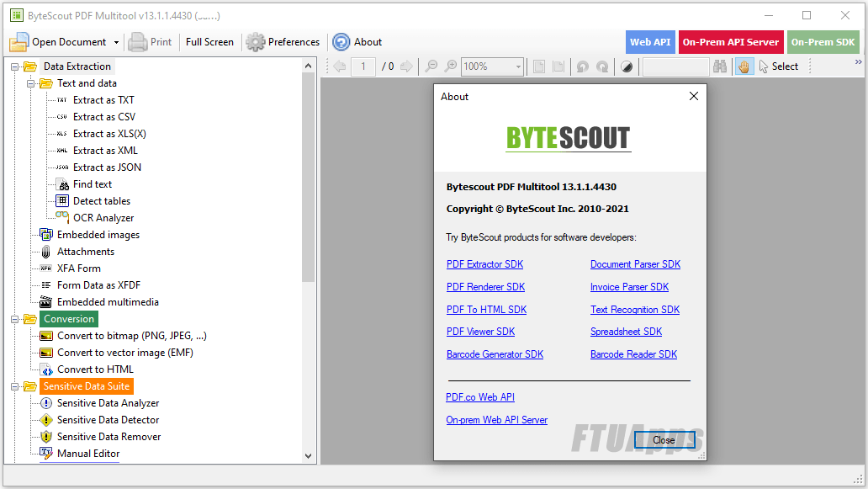This screenshot has width=868, height=489.
Task: Open Extract as XML
Action: pos(105,151)
